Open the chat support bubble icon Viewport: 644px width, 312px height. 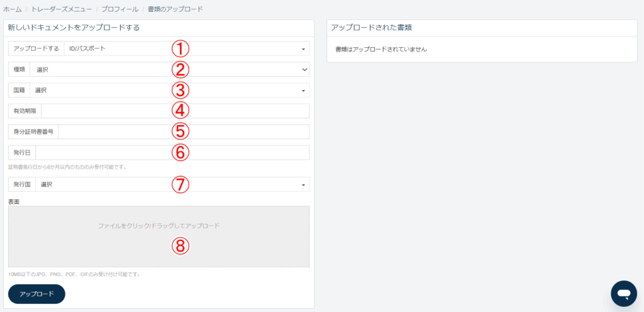click(623, 293)
